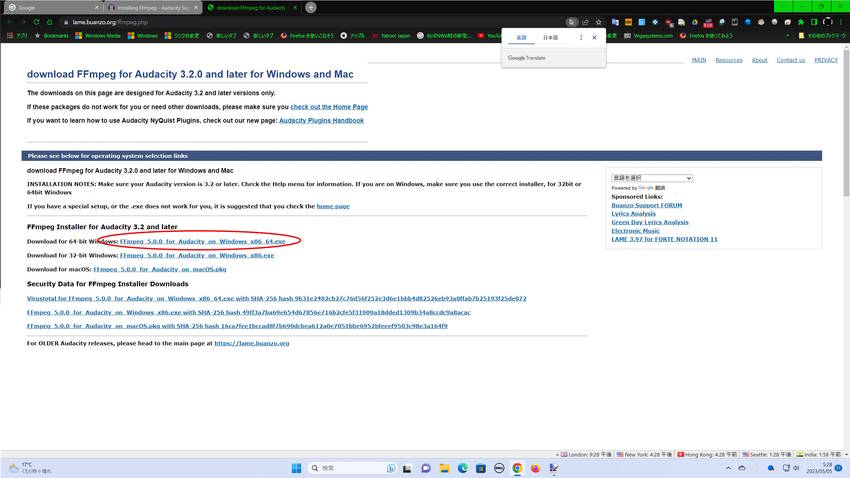Open the Audacity Plugins Handbook link
The width and height of the screenshot is (850, 478).
click(x=321, y=120)
